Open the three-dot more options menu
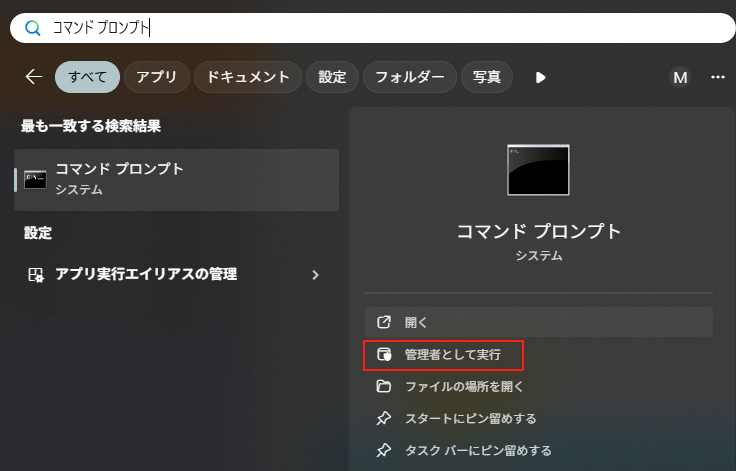736x471 pixels. tap(718, 77)
